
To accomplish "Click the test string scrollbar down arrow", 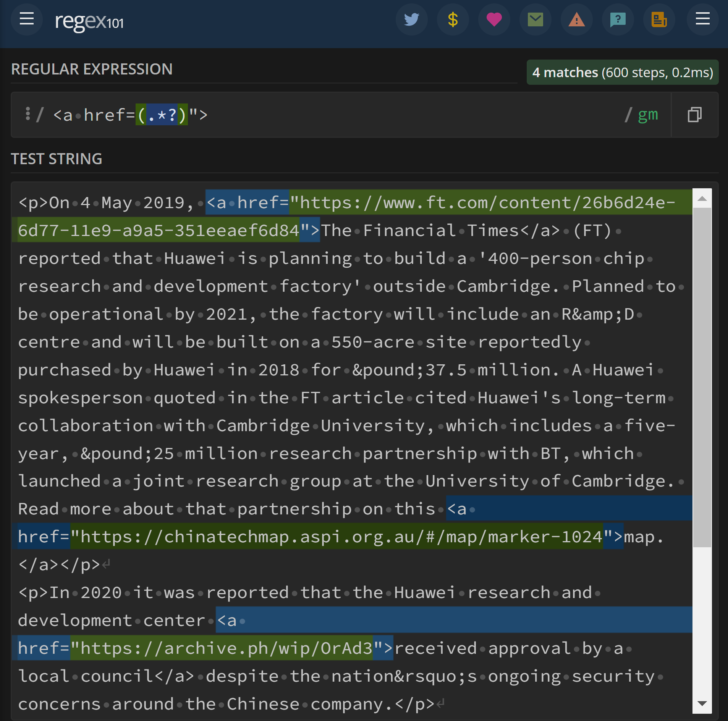I will point(702,703).
